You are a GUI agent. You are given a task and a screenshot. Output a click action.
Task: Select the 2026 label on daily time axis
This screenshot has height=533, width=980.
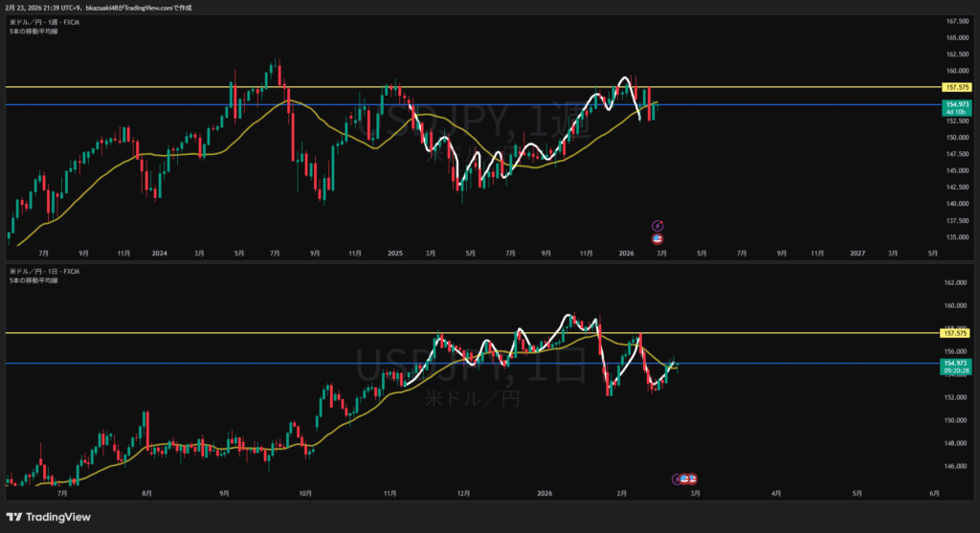pyautogui.click(x=545, y=494)
